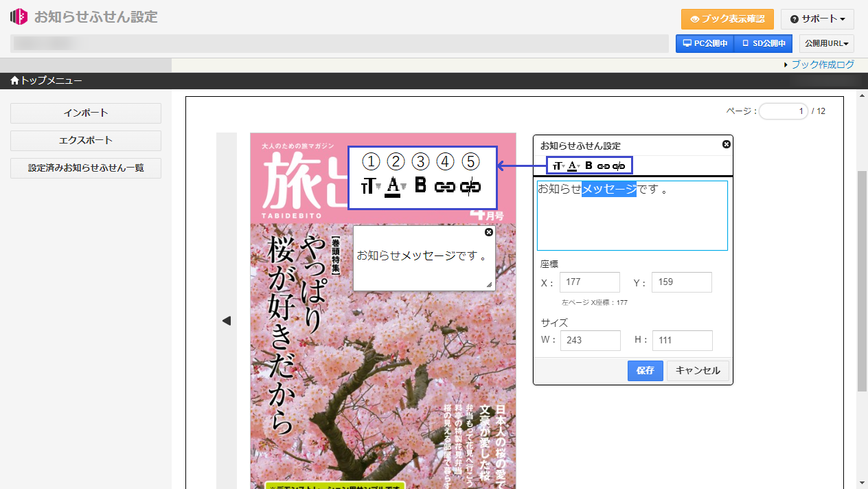Open the 公開用URL dropdown

tap(826, 43)
